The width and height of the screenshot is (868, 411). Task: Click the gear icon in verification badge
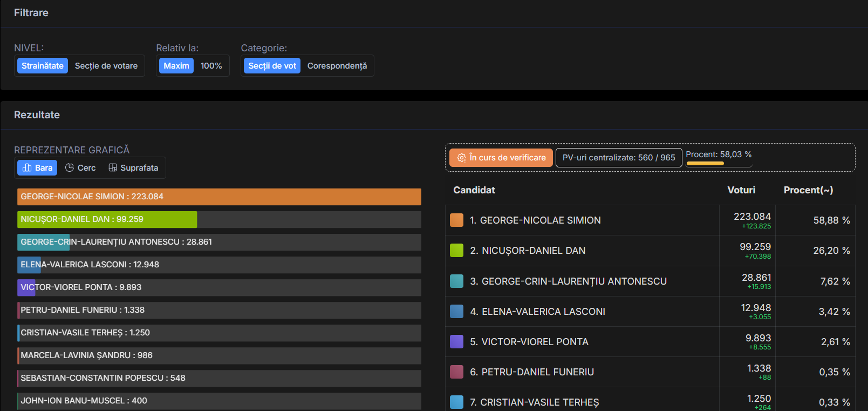462,158
